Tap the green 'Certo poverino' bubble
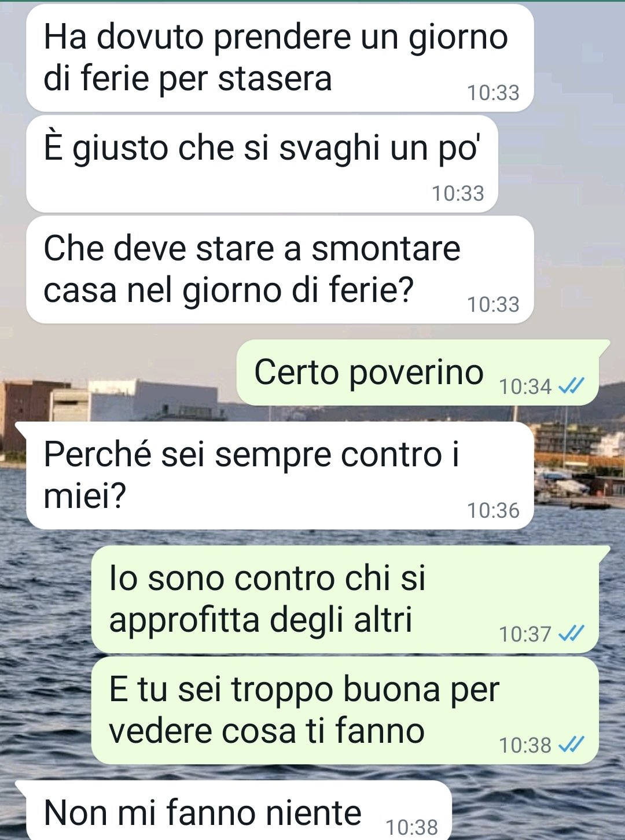Viewport: 625px width, 840px height. (x=417, y=373)
